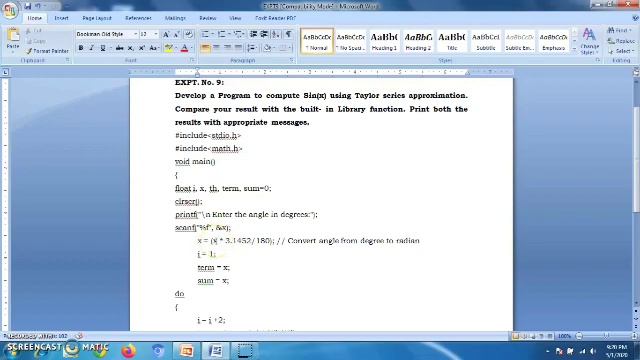
Task: Open Change Case options
Action: pos(153,48)
